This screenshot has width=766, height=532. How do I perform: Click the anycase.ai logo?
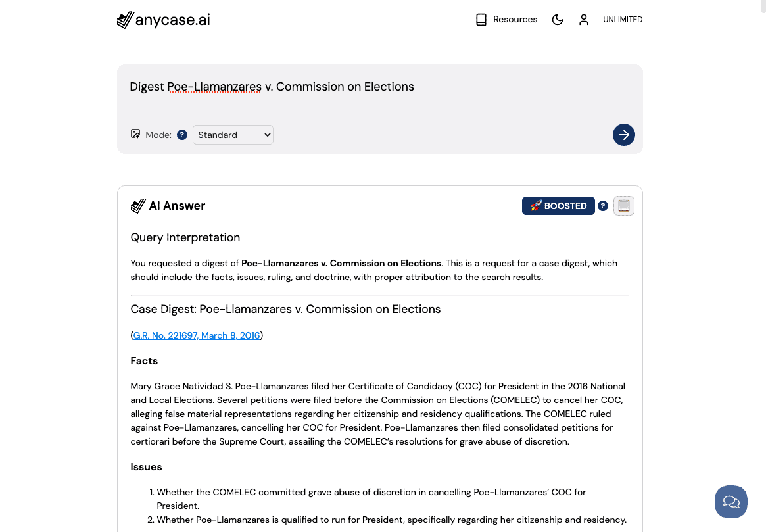point(164,20)
